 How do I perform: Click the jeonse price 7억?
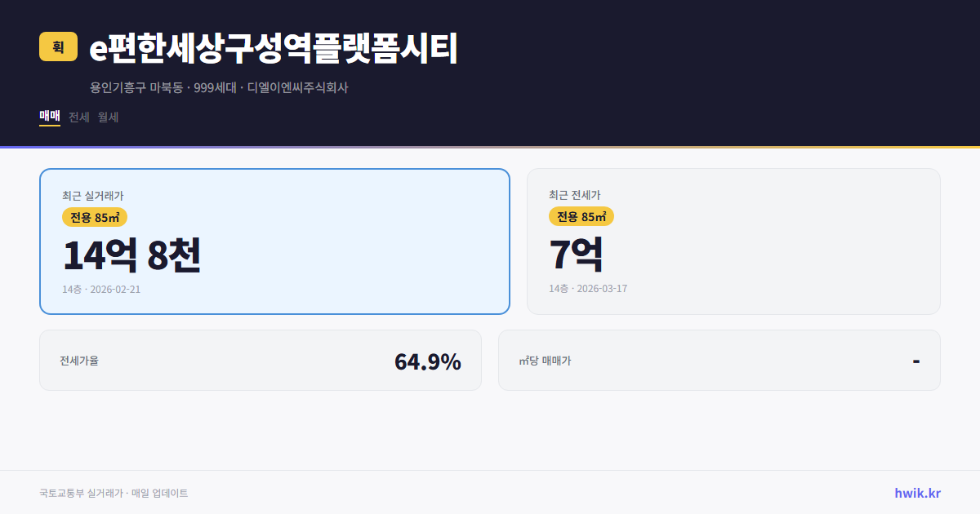576,255
